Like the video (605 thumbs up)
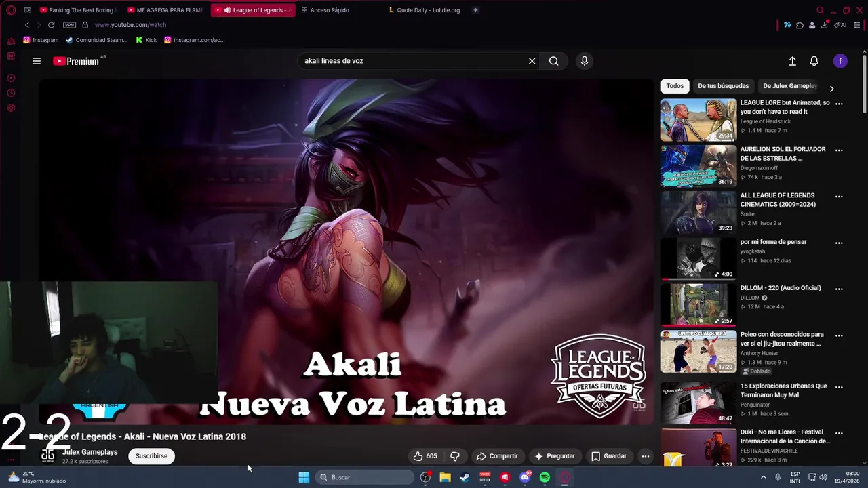This screenshot has height=488, width=868. [x=425, y=456]
